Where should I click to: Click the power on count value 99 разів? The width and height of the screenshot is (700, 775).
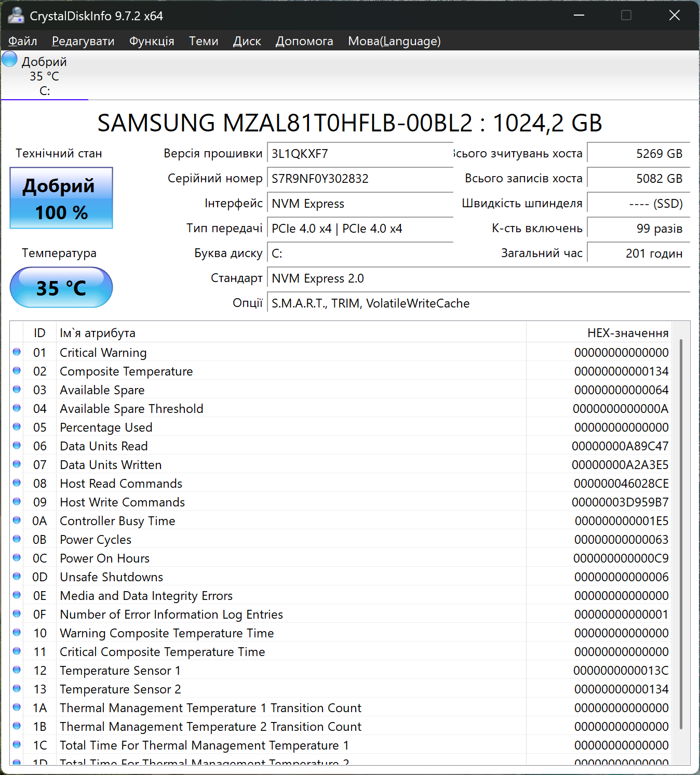639,229
